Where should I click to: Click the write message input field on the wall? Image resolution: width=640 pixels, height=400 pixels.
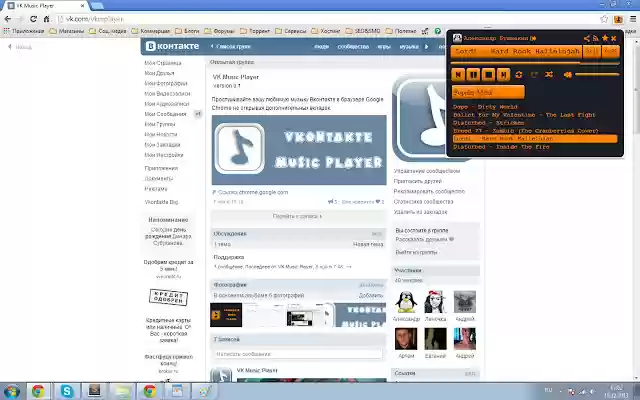click(298, 354)
